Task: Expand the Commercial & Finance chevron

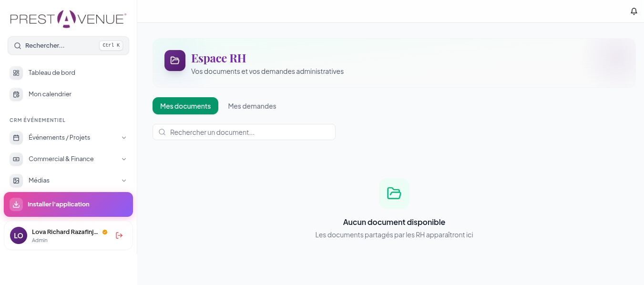Action: (124, 159)
